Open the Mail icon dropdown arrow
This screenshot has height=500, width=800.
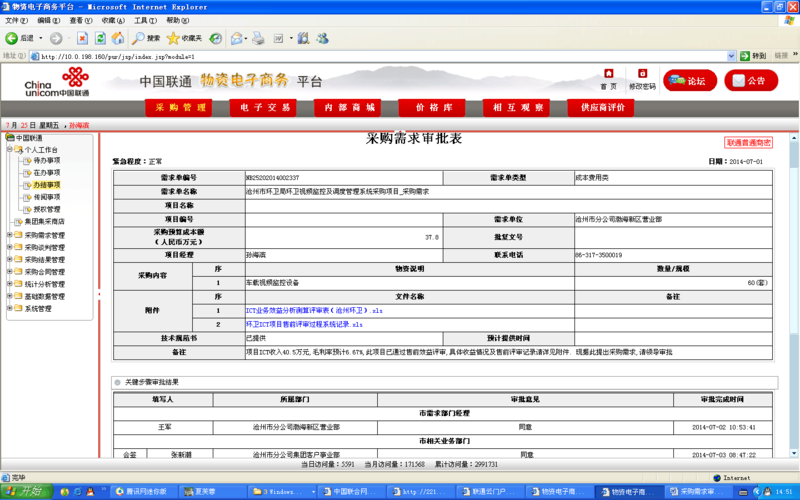pos(246,38)
